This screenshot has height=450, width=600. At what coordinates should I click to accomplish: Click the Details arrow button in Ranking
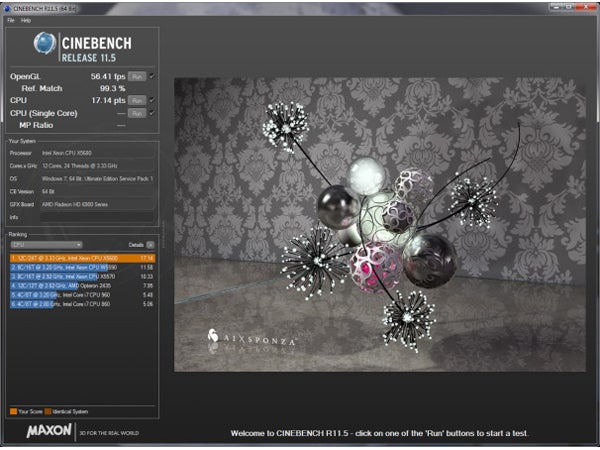pyautogui.click(x=151, y=245)
